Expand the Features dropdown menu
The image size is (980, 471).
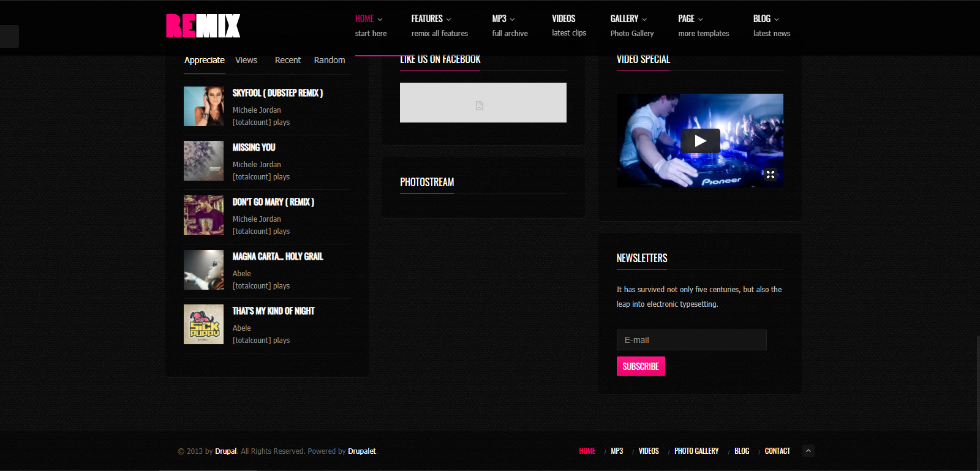coord(431,19)
